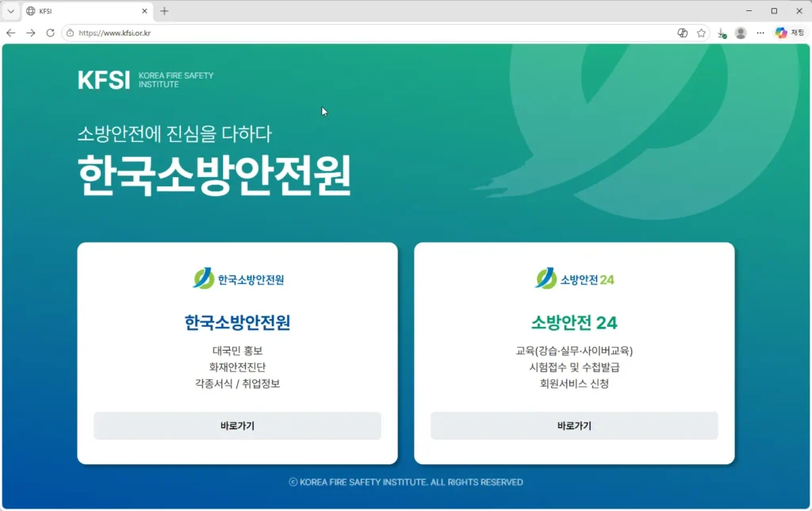The height and width of the screenshot is (511, 812).
Task: Click the text 화재안전진단
Action: 237,367
